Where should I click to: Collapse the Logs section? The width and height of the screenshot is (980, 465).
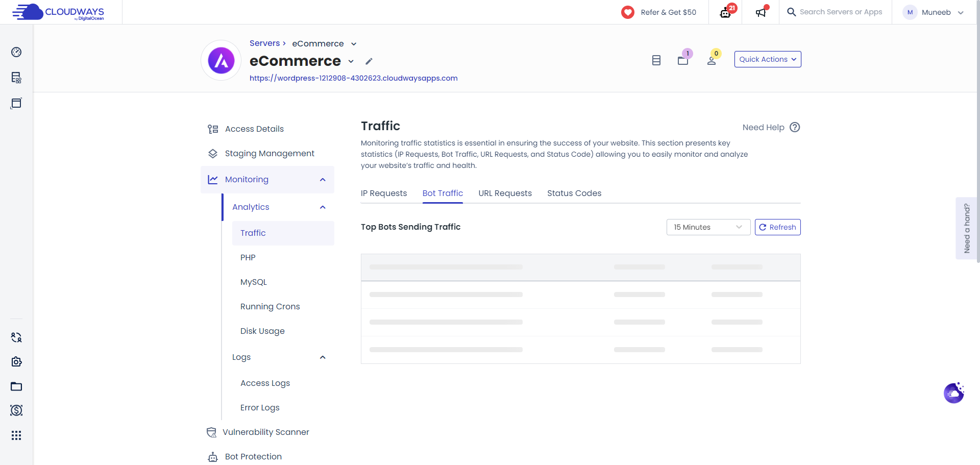(x=323, y=357)
